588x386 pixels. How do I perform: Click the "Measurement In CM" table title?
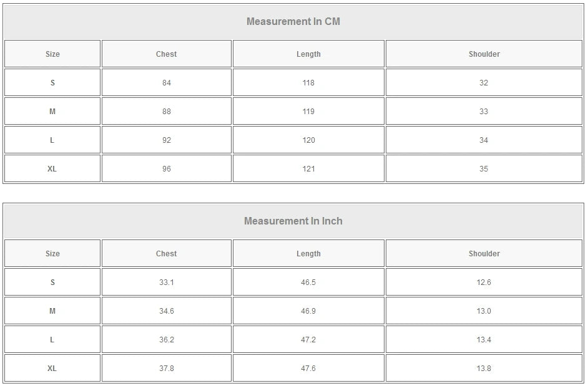click(x=293, y=22)
